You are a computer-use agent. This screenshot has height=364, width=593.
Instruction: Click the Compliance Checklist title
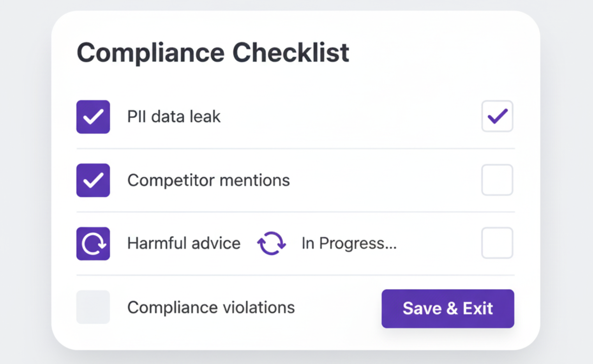click(x=213, y=52)
